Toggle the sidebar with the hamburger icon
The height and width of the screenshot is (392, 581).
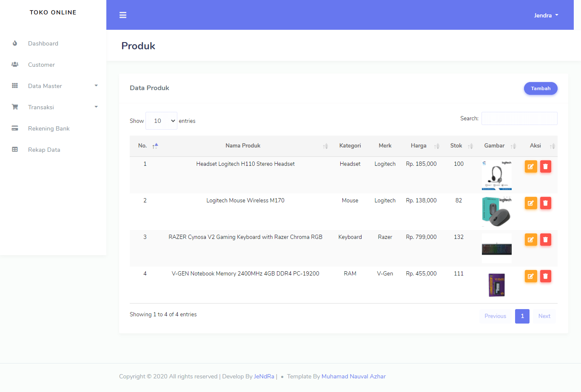[x=123, y=15]
